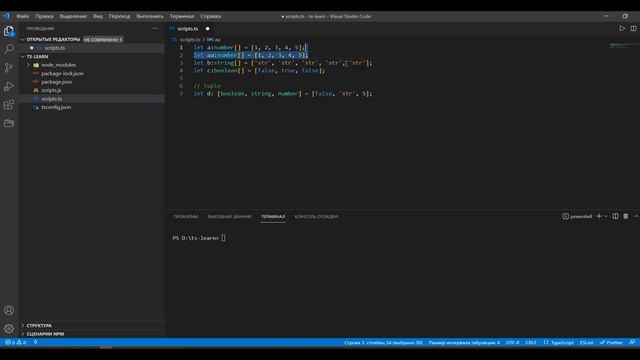Viewport: 640px width, 360px height.
Task: Click in the terminal prompt area
Action: pos(223,238)
